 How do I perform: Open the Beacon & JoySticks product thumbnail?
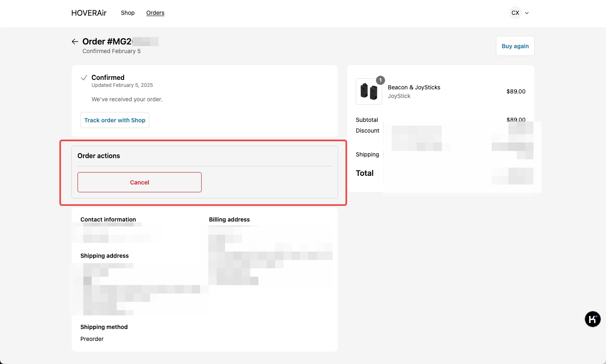369,91
